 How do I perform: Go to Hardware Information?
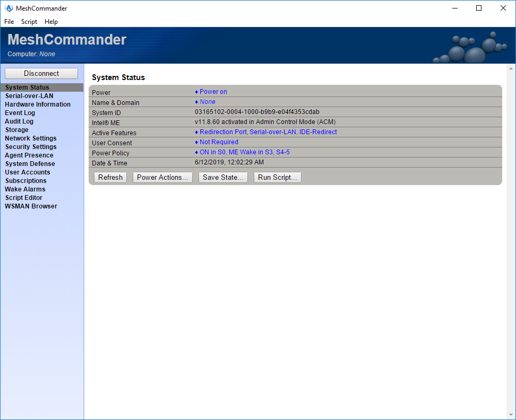pyautogui.click(x=38, y=104)
